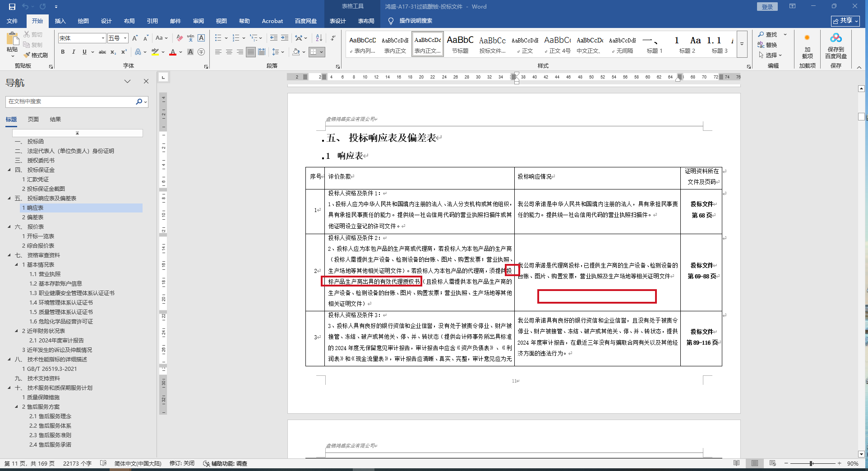
Task: Apply superscript formatting
Action: (x=124, y=52)
